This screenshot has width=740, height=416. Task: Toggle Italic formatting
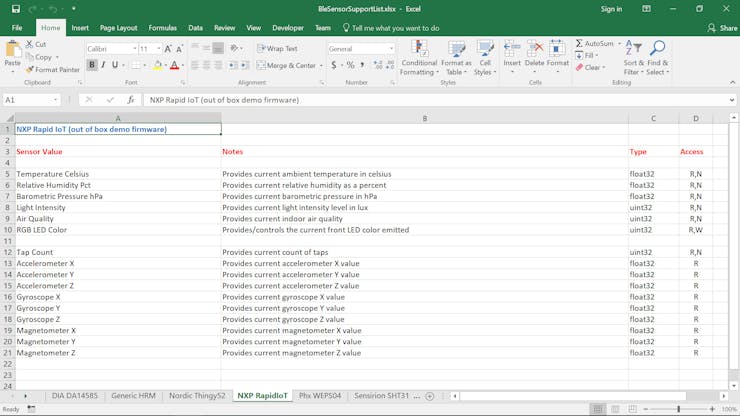click(x=103, y=65)
